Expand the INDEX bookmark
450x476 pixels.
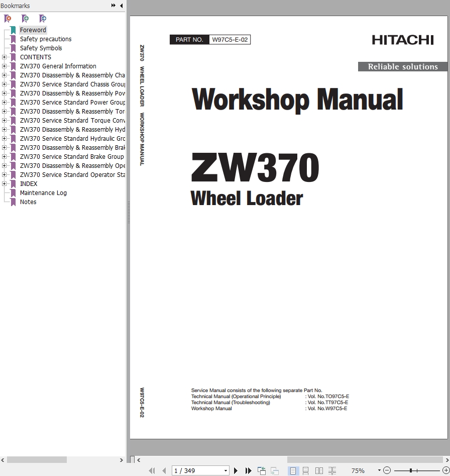click(4, 183)
